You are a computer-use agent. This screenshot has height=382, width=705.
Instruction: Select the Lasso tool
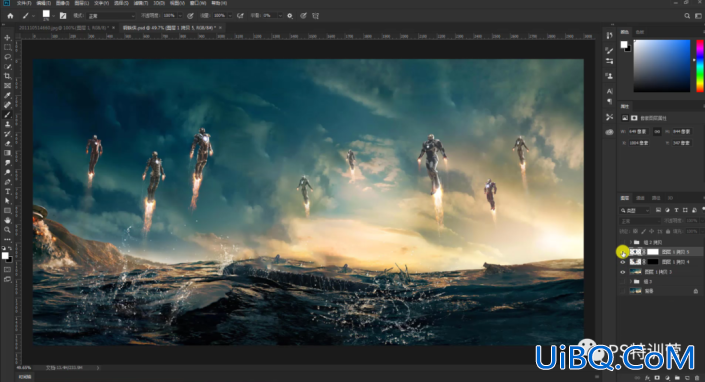pos(8,57)
